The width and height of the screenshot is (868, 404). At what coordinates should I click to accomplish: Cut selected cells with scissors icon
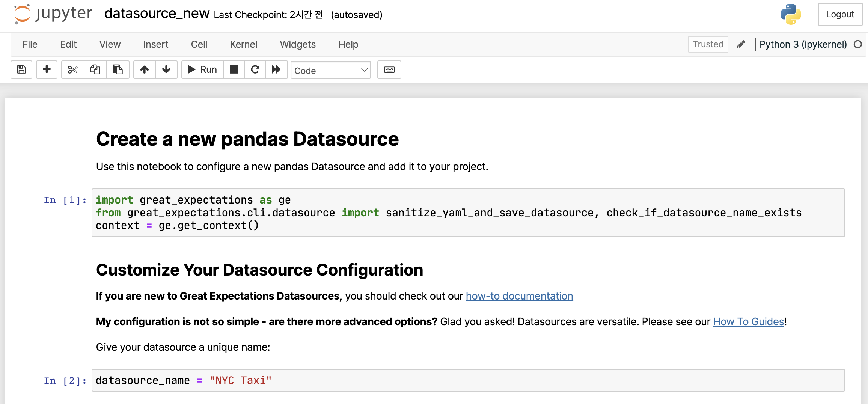coord(73,70)
